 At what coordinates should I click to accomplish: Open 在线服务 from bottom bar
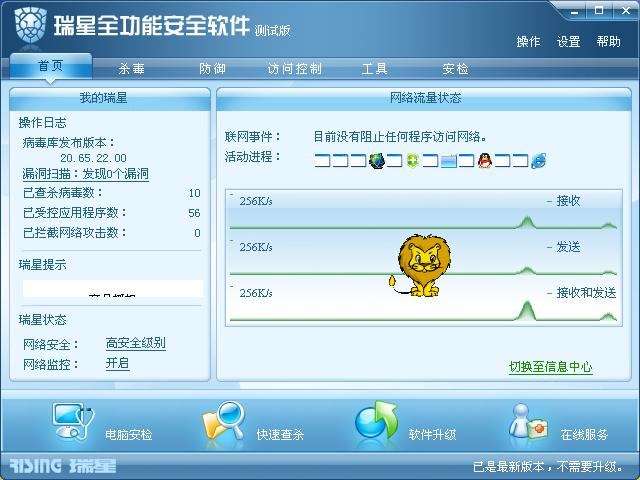click(584, 435)
